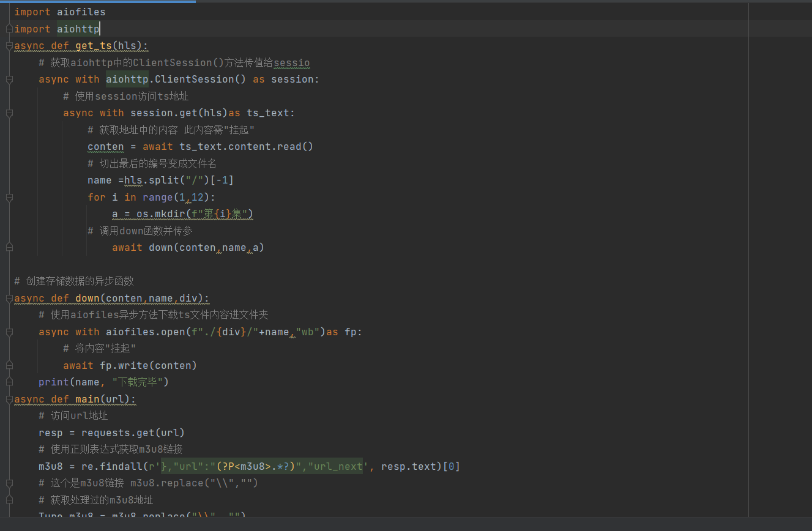
Task: Click 'aiofiles.open' in the async with line
Action: tap(145, 332)
